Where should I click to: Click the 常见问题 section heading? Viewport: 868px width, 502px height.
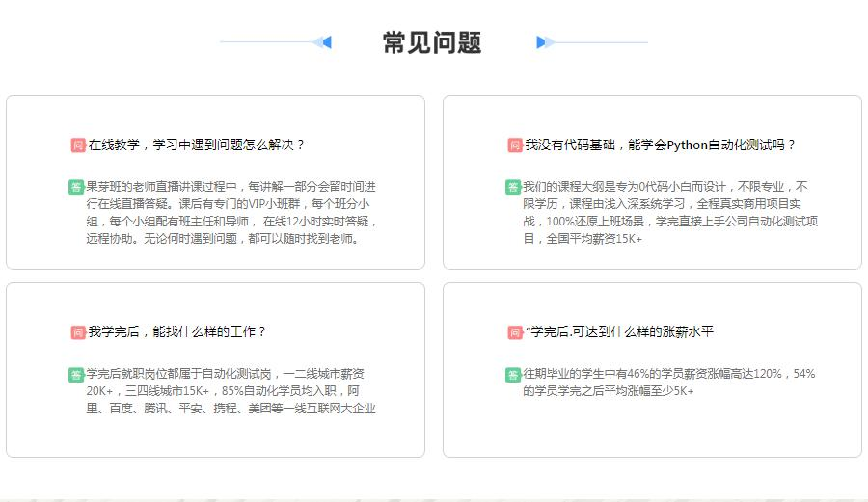[432, 42]
